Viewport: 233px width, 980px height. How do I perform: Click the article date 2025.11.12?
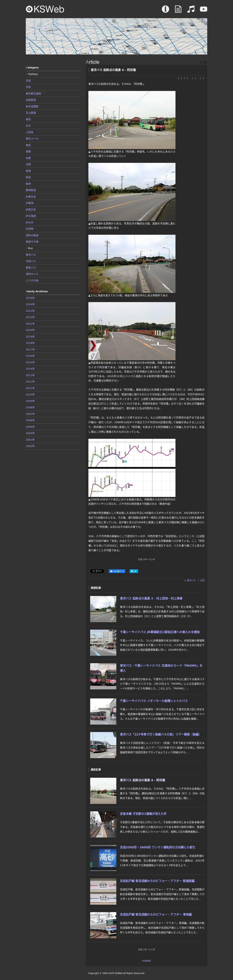tap(191, 78)
